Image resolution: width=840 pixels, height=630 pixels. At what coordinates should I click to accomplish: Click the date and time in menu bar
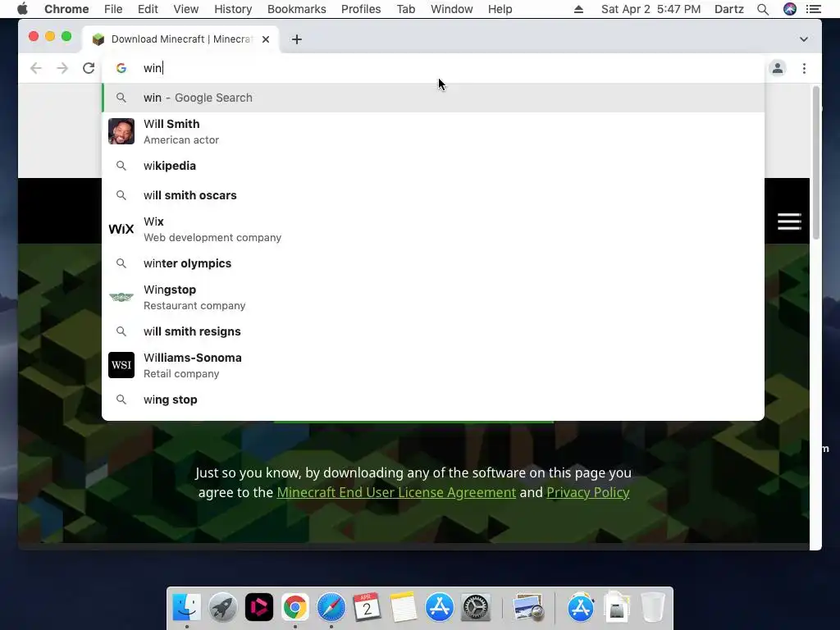[x=651, y=9]
